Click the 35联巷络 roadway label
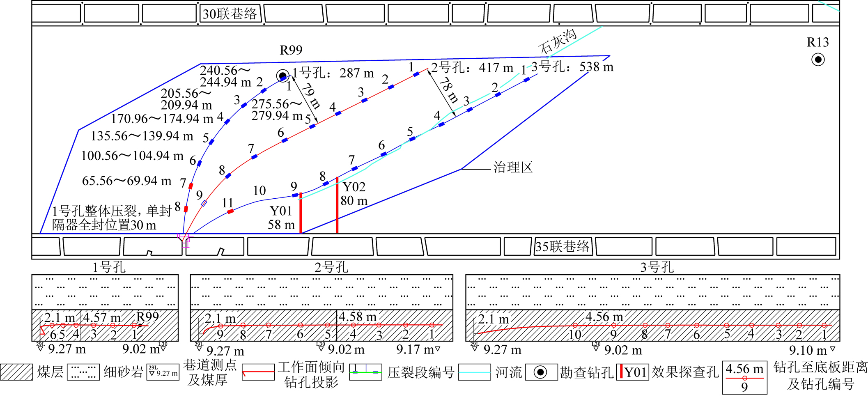Viewport: 868px width, 397px height. coord(563,247)
